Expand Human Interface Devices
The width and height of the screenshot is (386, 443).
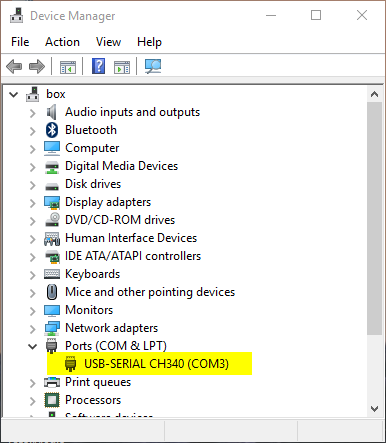(x=33, y=239)
